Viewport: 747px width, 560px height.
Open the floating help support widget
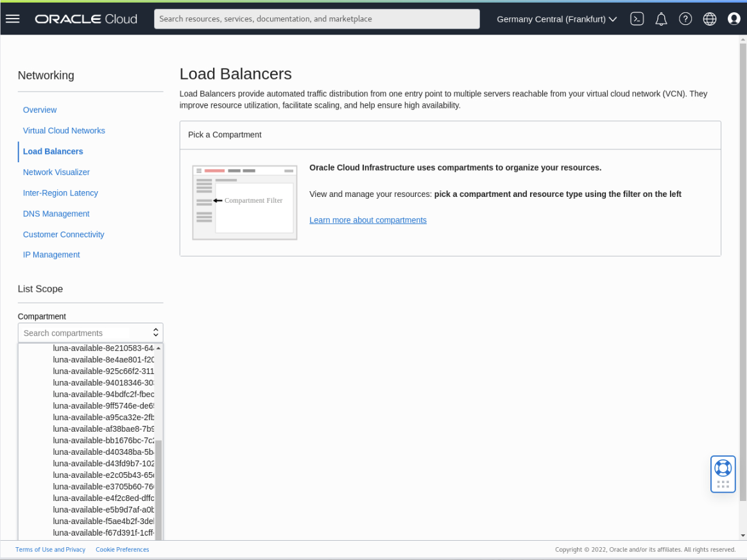[x=723, y=473]
